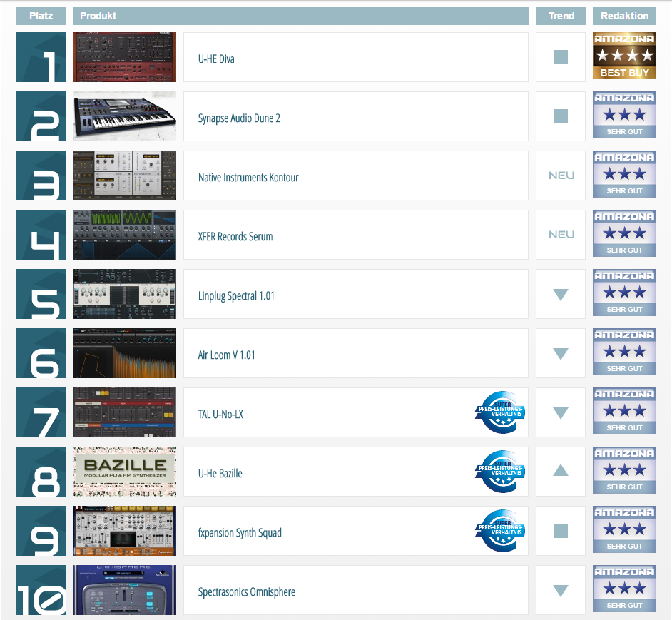Open the fxpansion Synth Squad link

240,532
